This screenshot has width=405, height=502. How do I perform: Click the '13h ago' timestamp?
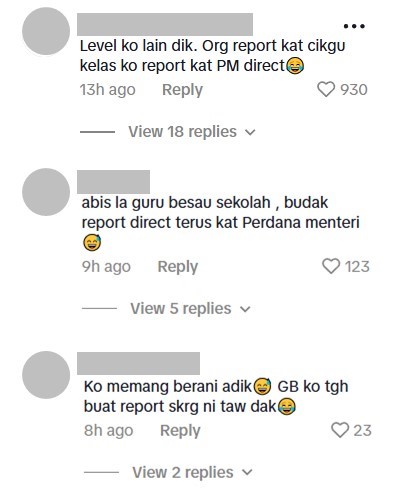pyautogui.click(x=108, y=90)
